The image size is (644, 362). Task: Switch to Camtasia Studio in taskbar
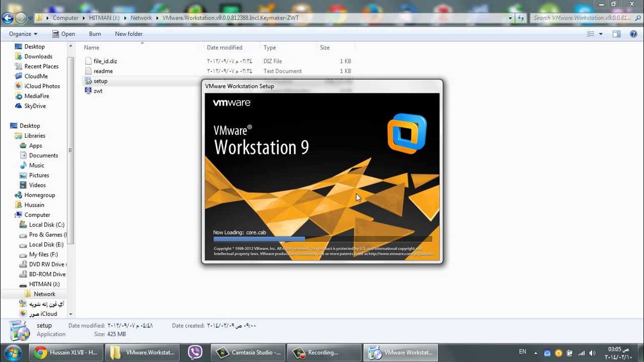coord(248,352)
